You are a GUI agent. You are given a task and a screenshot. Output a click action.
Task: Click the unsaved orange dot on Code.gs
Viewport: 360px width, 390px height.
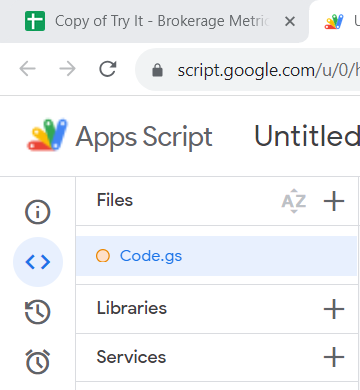103,256
